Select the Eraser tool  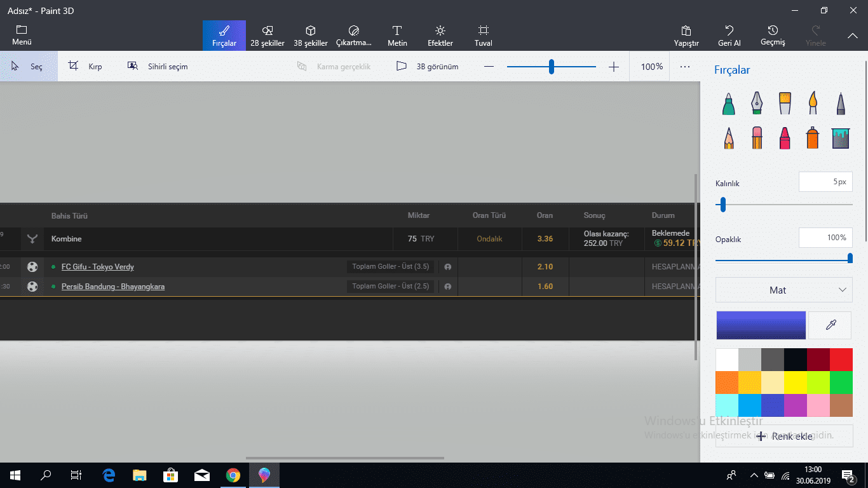[x=756, y=137]
